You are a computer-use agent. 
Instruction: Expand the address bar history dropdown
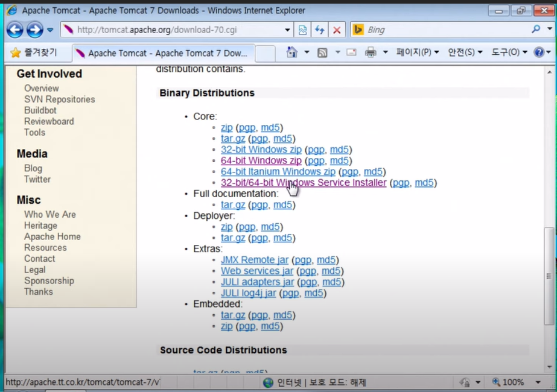tap(288, 30)
